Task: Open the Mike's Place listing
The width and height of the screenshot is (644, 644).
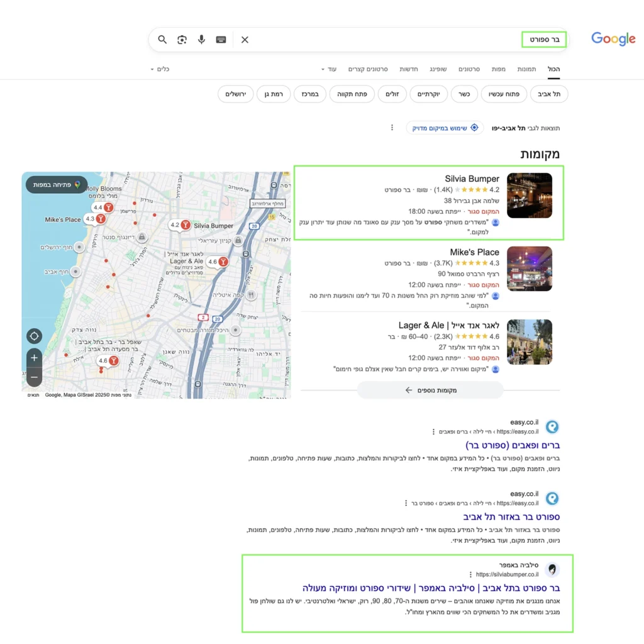Action: pos(474,252)
